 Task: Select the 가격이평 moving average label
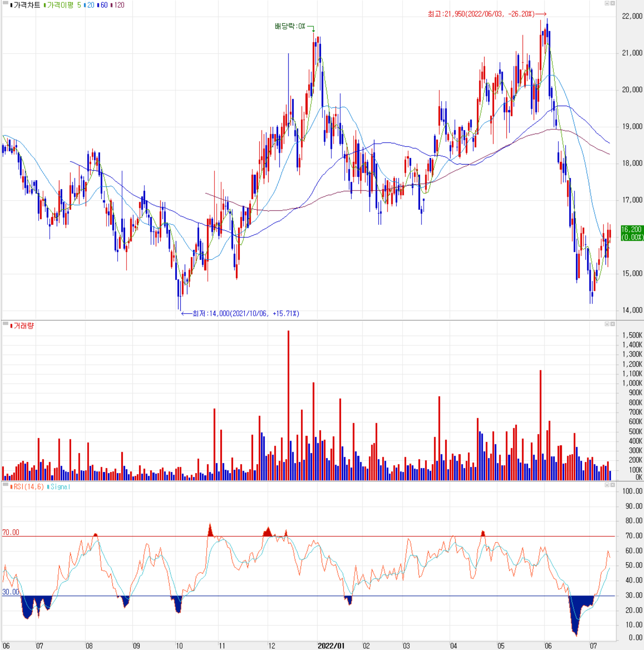pos(60,5)
